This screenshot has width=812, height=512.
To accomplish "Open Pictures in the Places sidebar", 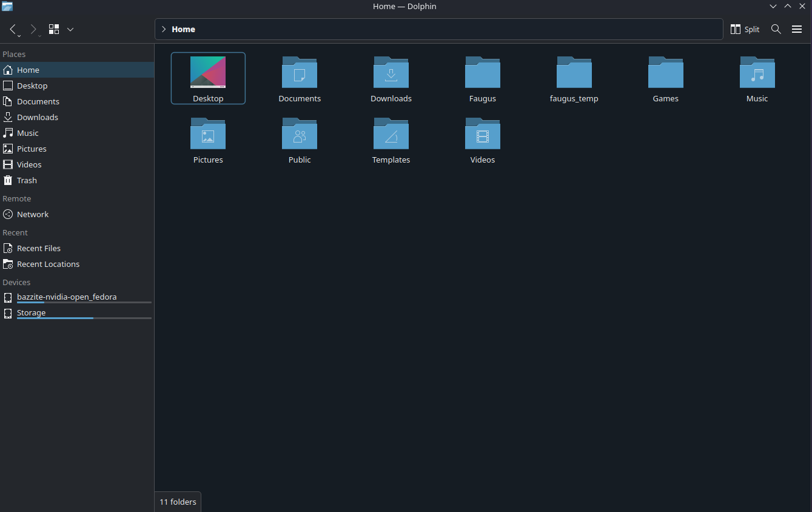I will [77, 149].
